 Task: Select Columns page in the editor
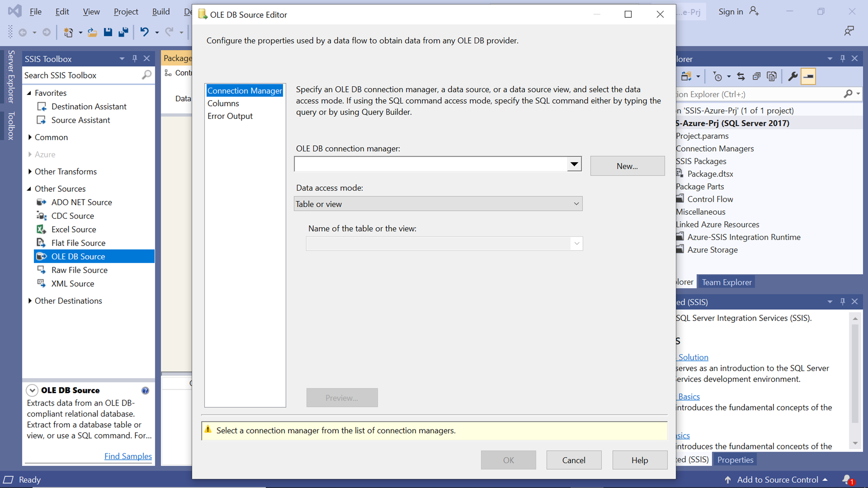pos(223,103)
